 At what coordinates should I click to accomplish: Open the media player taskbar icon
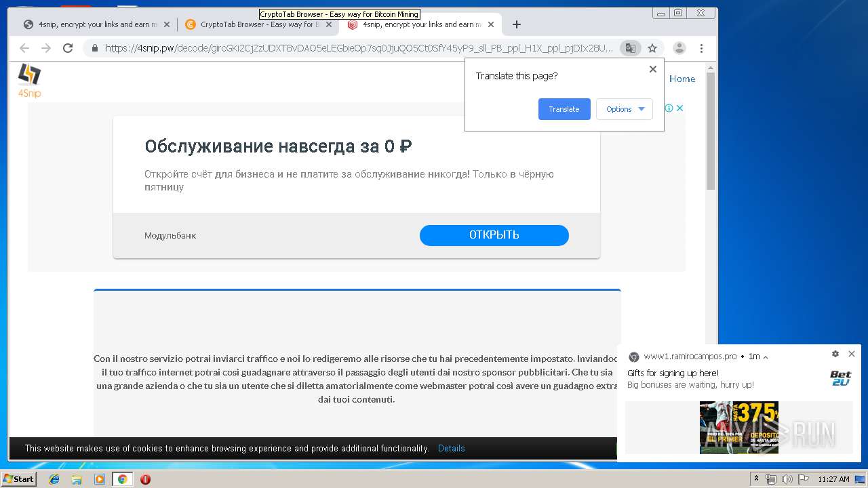pos(100,479)
